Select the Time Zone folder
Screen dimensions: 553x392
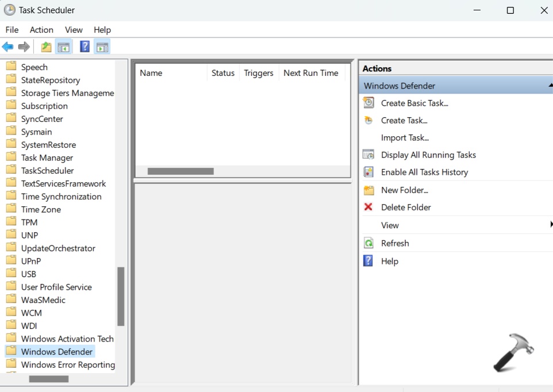tap(41, 209)
